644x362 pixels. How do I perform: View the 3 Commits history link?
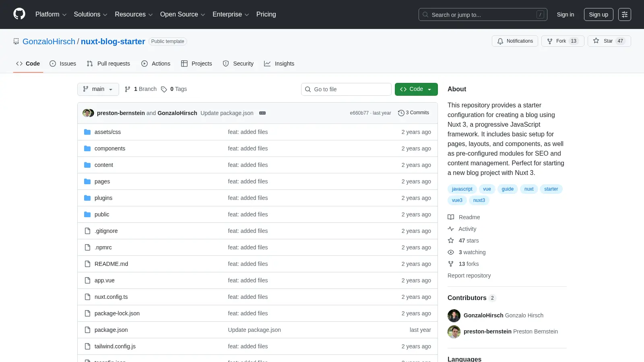pos(413,113)
